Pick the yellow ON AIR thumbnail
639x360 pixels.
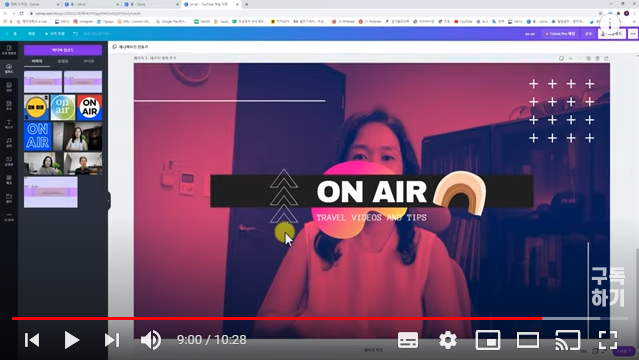(36, 107)
